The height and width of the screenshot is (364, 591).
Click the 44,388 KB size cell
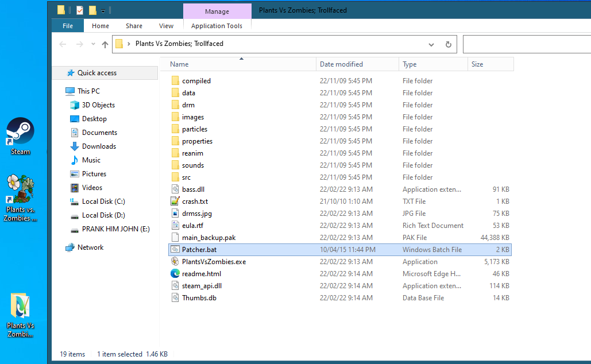(495, 237)
